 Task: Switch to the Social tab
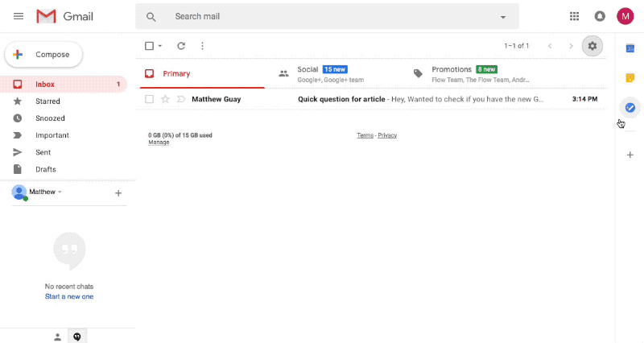[x=322, y=74]
